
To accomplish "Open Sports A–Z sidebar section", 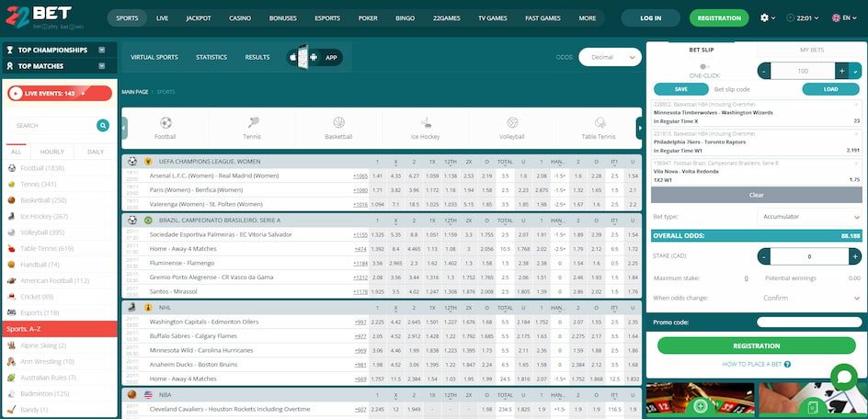I will (60, 329).
